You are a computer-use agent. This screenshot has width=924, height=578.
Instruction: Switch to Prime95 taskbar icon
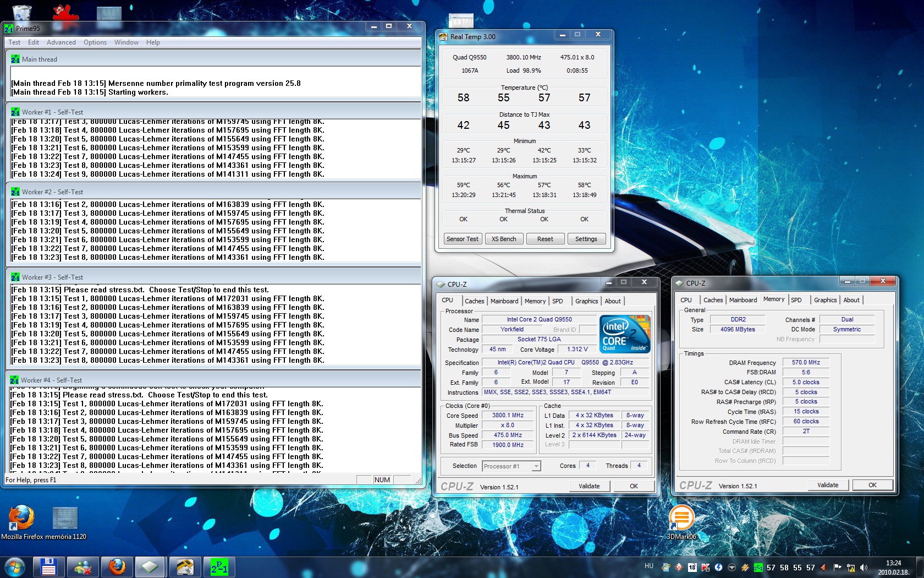[x=219, y=566]
